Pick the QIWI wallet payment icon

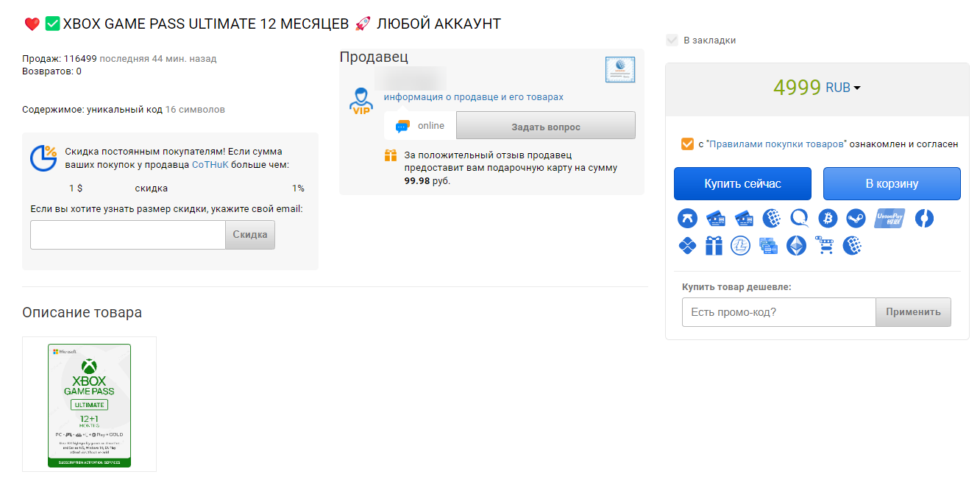800,218
